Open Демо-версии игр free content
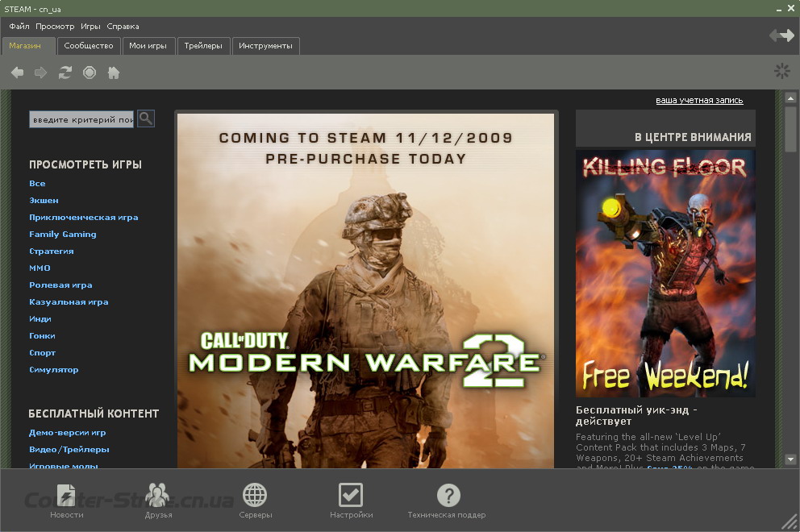The width and height of the screenshot is (800, 532). click(x=68, y=433)
